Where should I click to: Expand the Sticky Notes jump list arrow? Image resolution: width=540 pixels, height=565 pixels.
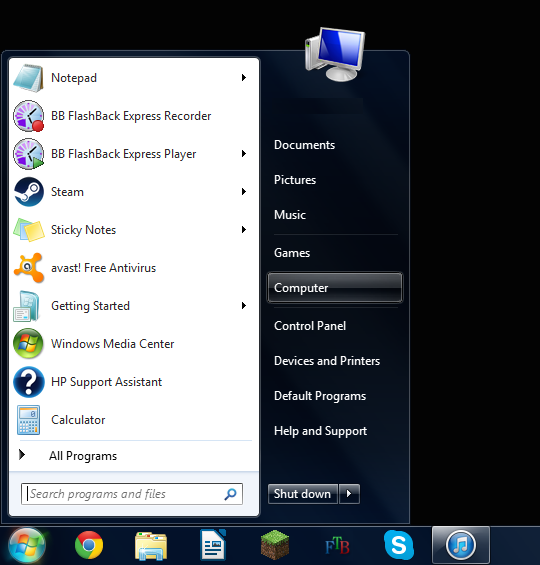click(x=244, y=230)
